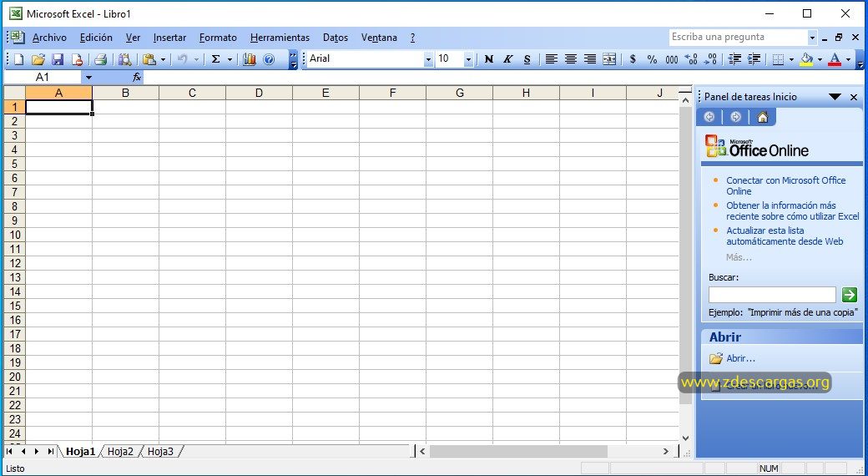The image size is (868, 476).
Task: Switch to the Hoja3 sheet tab
Action: coord(160,452)
